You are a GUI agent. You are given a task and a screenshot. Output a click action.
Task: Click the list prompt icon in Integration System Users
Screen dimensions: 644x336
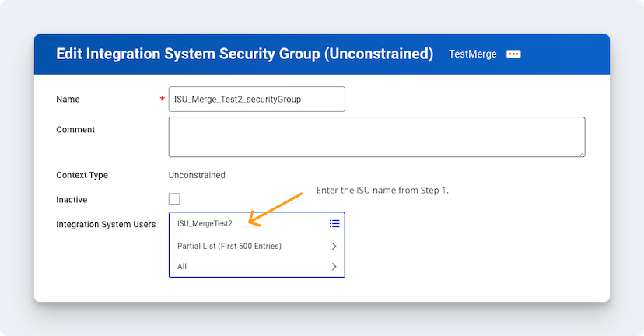[x=334, y=224]
